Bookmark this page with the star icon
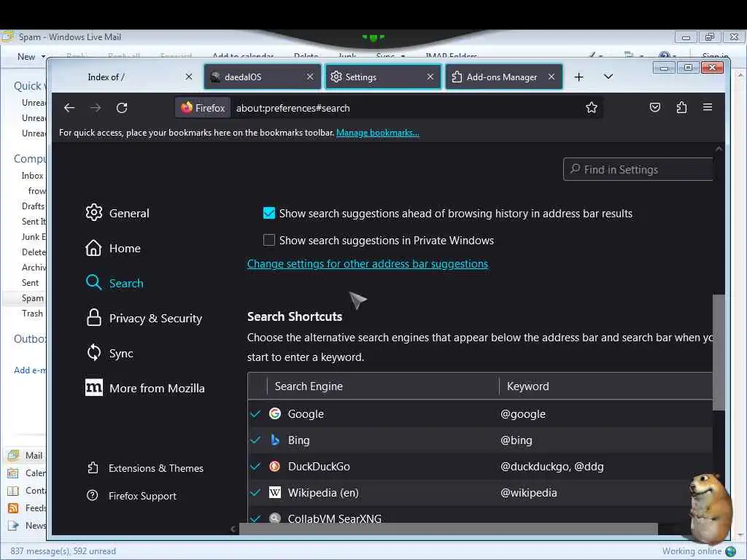The image size is (747, 560). pos(591,108)
